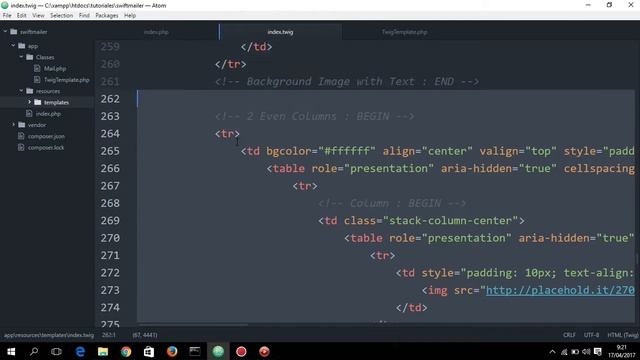
Task: Open File Explorer from taskbar
Action: click(103, 351)
